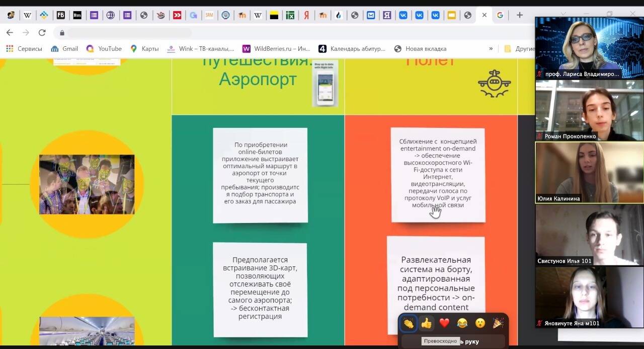Click the muted mic icon beside Роман Прокопенко

coord(540,136)
